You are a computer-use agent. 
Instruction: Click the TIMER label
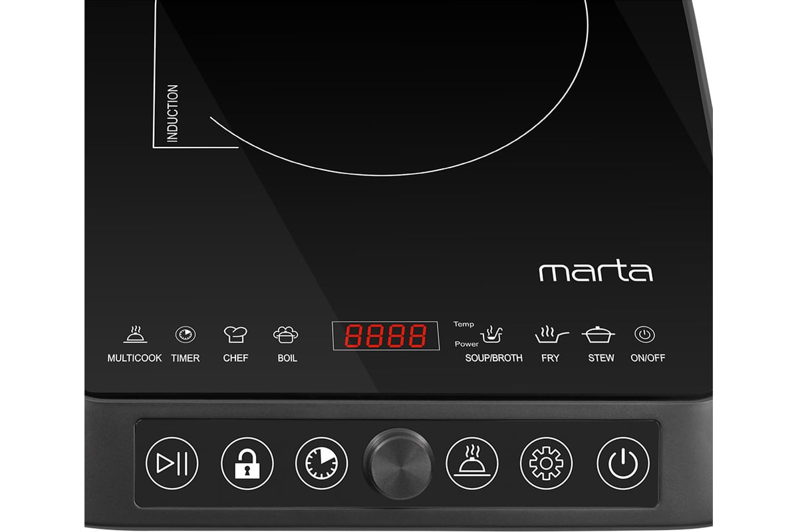click(185, 358)
